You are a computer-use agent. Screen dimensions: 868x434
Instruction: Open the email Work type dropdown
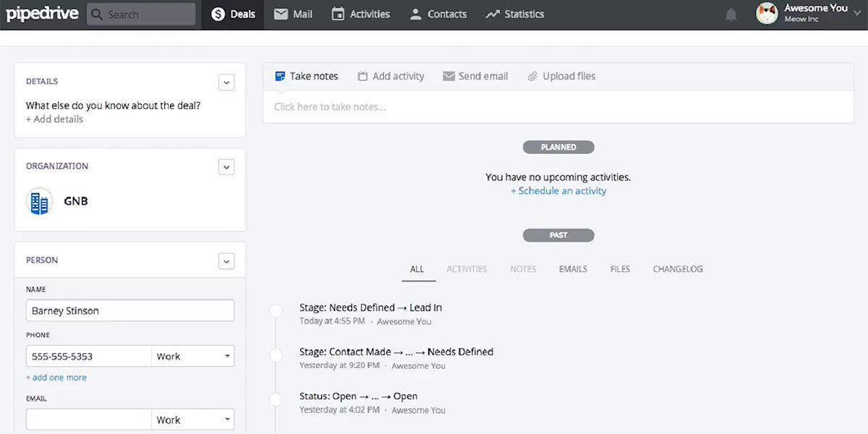(x=192, y=419)
